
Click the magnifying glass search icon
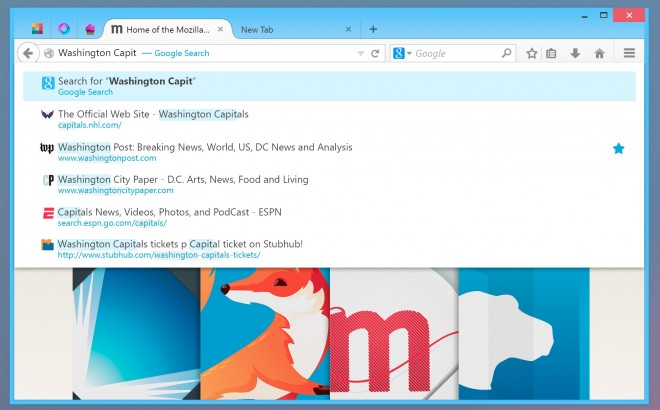click(507, 53)
